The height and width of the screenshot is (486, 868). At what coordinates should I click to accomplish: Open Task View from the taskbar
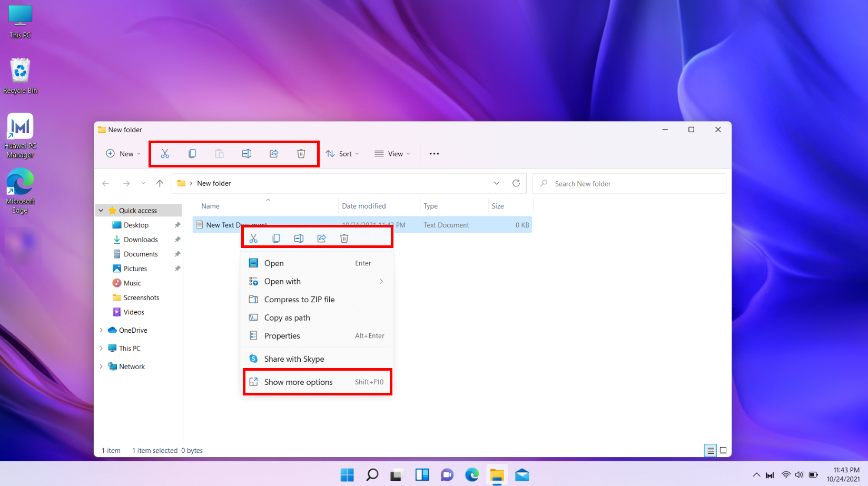click(x=397, y=475)
